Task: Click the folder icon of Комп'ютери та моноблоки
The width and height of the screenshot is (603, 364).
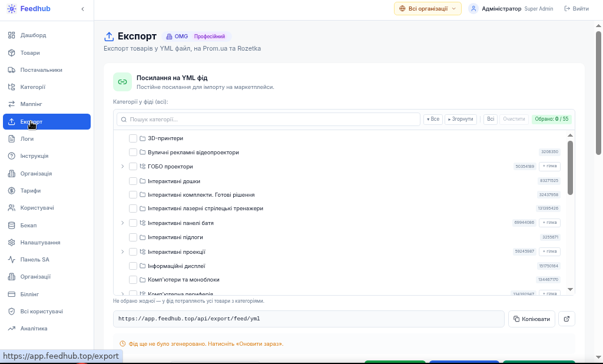Action: click(x=143, y=280)
